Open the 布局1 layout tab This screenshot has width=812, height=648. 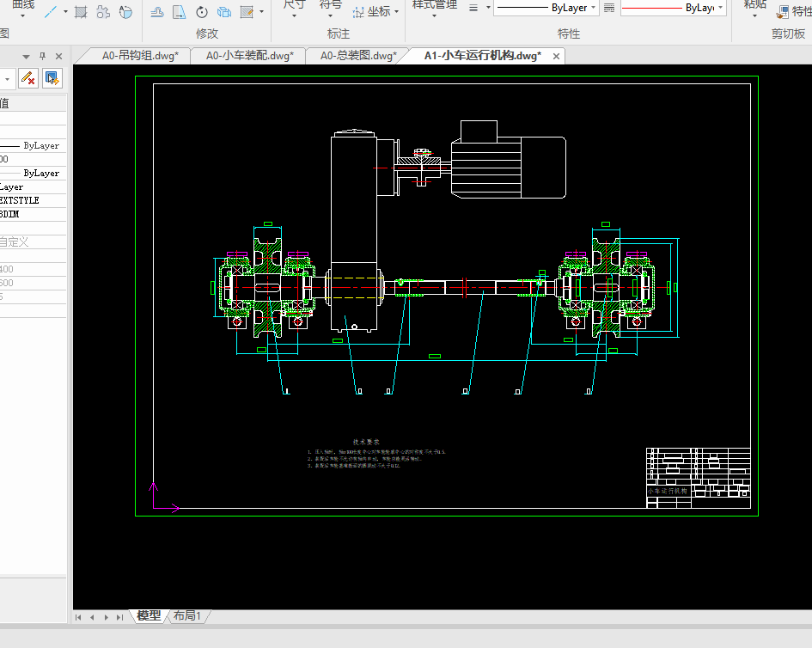coord(186,615)
